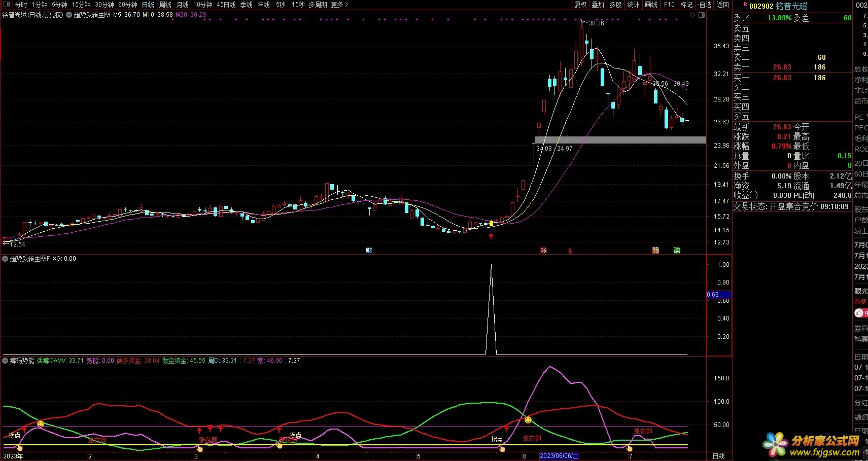
Task: Click the red $ event marker
Action: (570, 251)
